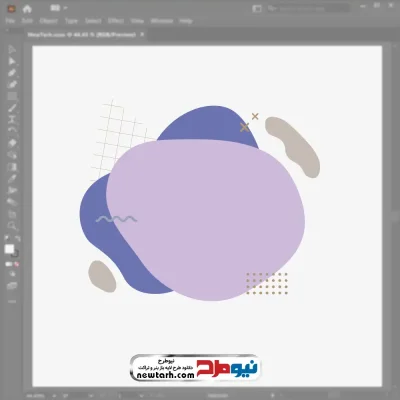The width and height of the screenshot is (400, 400).
Task: Select the Eyedropper tool
Action: click(x=12, y=178)
